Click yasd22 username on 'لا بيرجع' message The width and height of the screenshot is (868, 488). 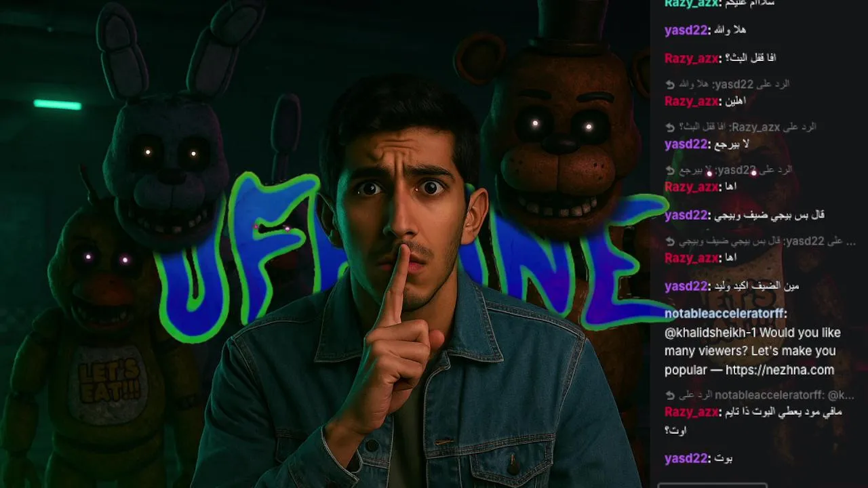(x=686, y=144)
